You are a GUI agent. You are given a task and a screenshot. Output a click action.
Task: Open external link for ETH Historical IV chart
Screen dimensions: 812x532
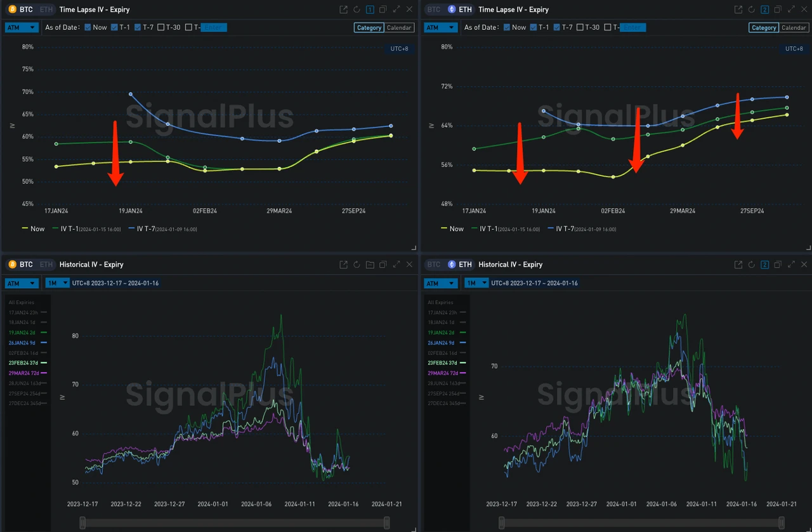(x=738, y=265)
